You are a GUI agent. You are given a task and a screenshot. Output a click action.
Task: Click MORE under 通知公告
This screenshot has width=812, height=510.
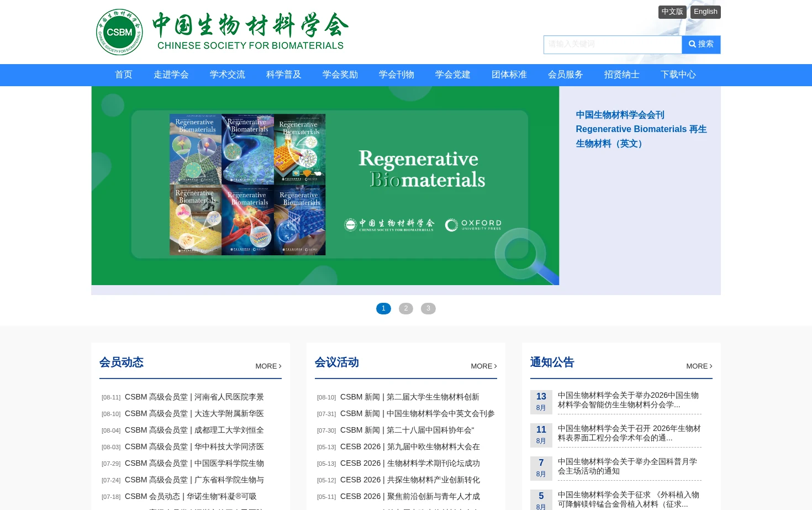699,366
